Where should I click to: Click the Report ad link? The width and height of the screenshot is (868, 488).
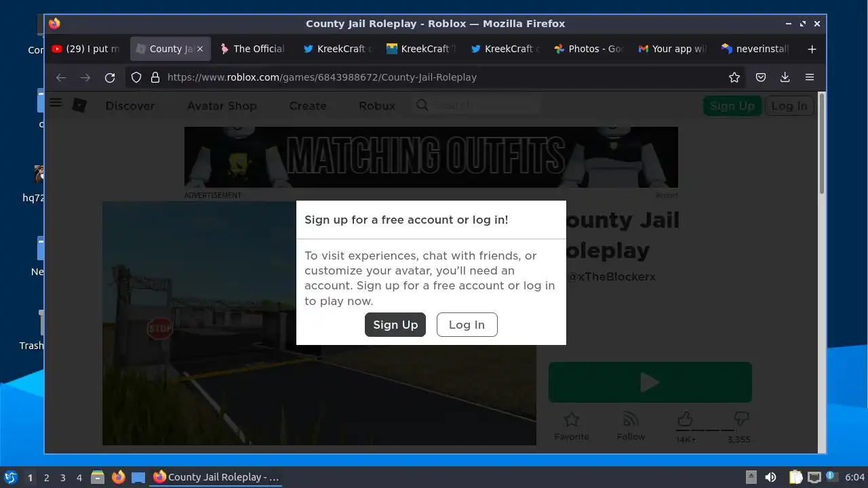(x=667, y=195)
